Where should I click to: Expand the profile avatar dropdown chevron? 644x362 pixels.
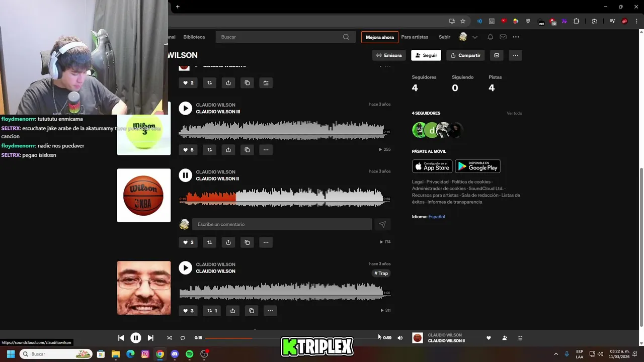coord(474,37)
